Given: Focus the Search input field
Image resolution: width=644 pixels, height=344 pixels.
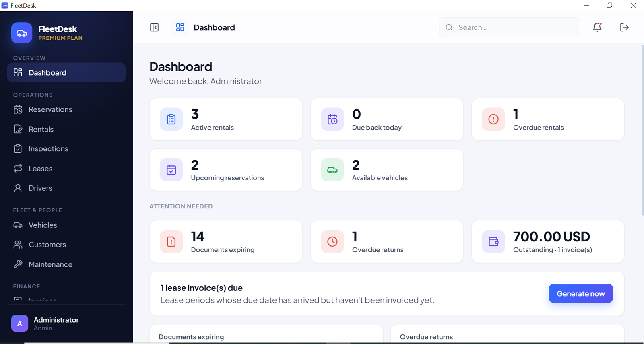Looking at the screenshot, I should click(509, 27).
